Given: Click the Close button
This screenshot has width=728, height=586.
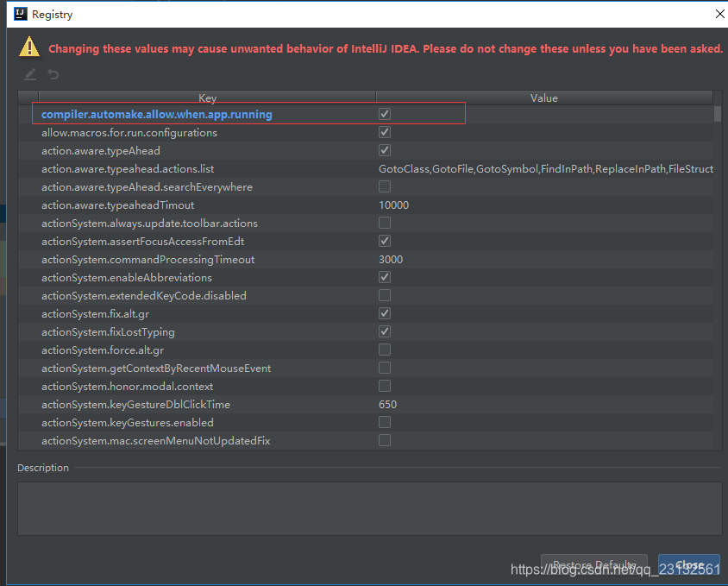Looking at the screenshot, I should pyautogui.click(x=689, y=565).
